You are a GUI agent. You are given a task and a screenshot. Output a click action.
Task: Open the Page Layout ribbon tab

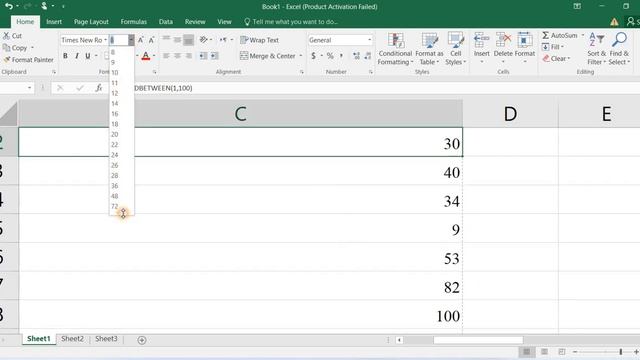pyautogui.click(x=91, y=22)
